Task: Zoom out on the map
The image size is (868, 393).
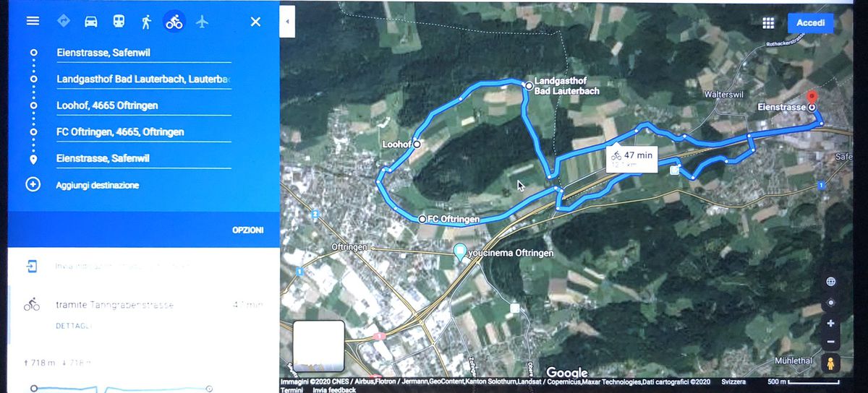Action: (x=830, y=342)
